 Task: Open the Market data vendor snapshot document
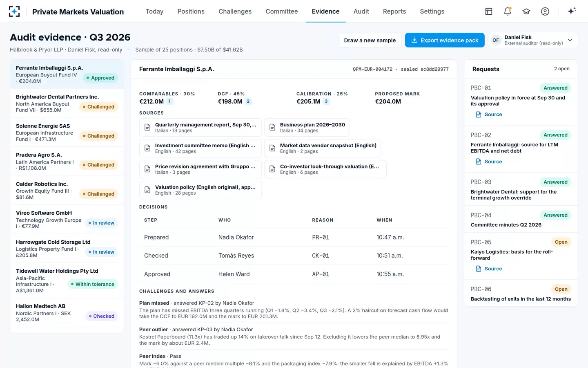coord(323,148)
